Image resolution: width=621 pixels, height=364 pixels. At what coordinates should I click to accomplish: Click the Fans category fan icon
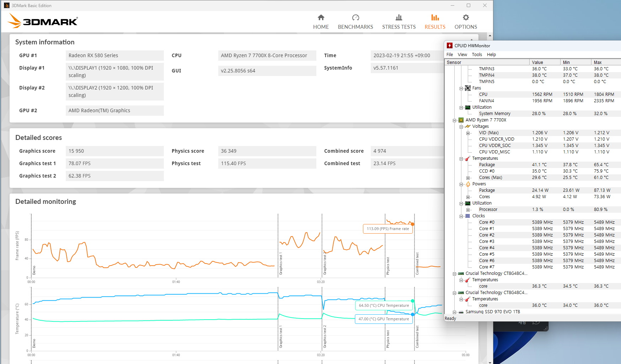click(468, 88)
